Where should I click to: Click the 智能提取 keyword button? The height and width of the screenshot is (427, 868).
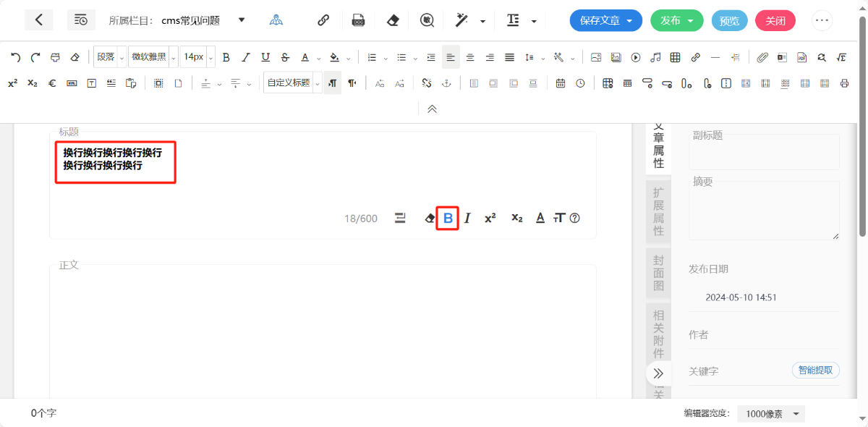pyautogui.click(x=815, y=371)
